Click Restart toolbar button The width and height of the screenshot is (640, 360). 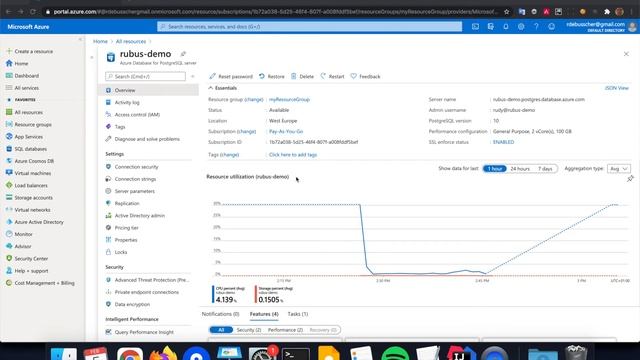click(x=332, y=76)
